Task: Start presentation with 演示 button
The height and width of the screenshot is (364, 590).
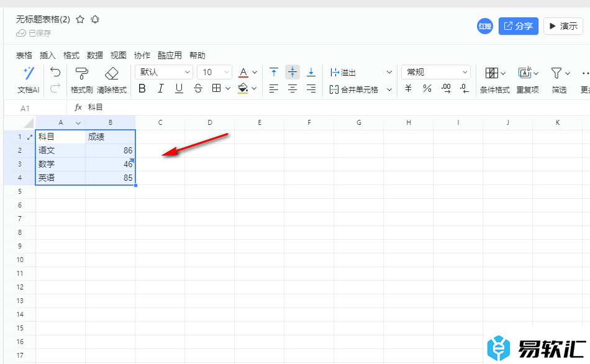Action: click(x=563, y=26)
